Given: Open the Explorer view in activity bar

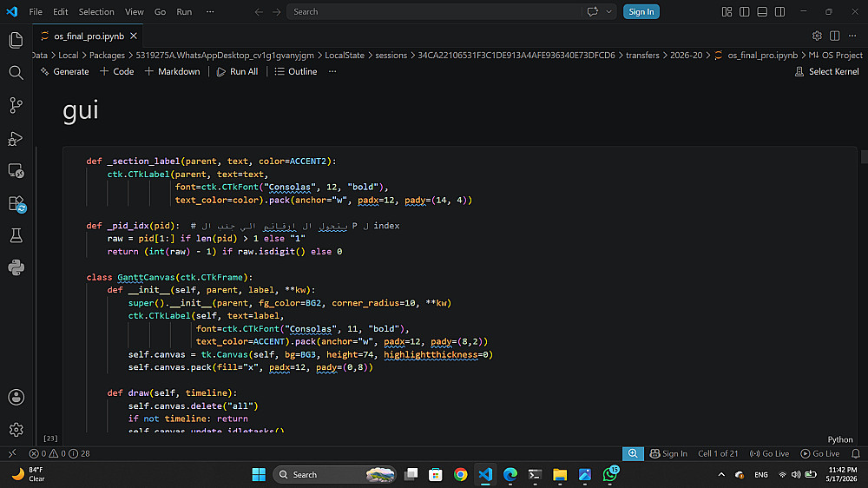Looking at the screenshot, I should pos(16,40).
